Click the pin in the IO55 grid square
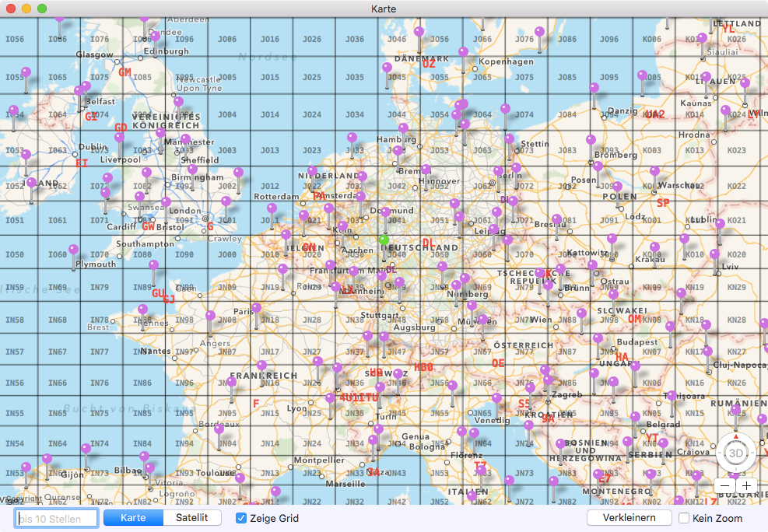 pyautogui.click(x=26, y=73)
